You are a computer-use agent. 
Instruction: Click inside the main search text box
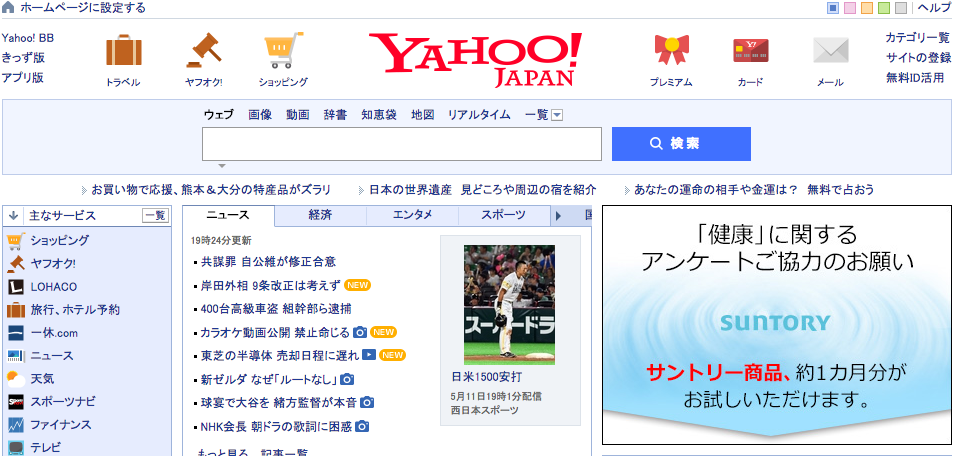click(402, 144)
